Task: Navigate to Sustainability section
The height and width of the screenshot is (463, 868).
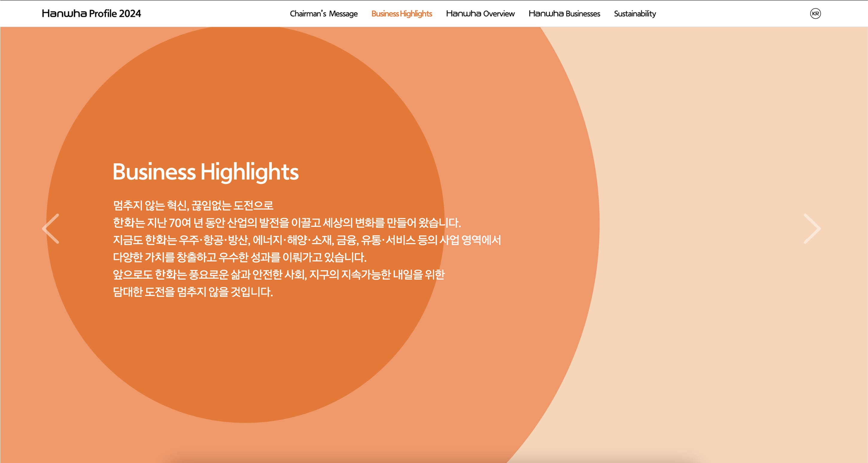Action: pos(635,13)
